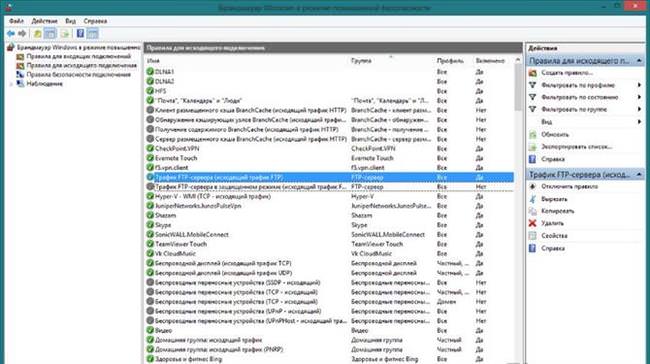Click the green check icon of Shazam rule
650x364 pixels.
tap(150, 216)
